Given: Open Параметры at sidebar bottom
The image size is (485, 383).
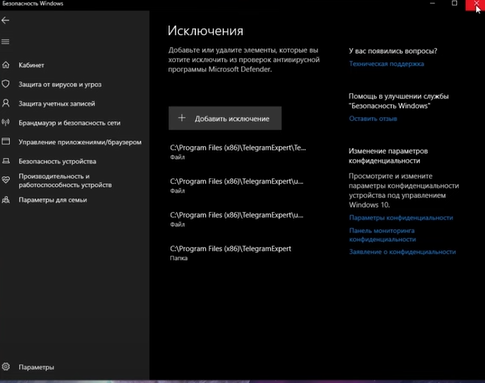Looking at the screenshot, I should 36,367.
